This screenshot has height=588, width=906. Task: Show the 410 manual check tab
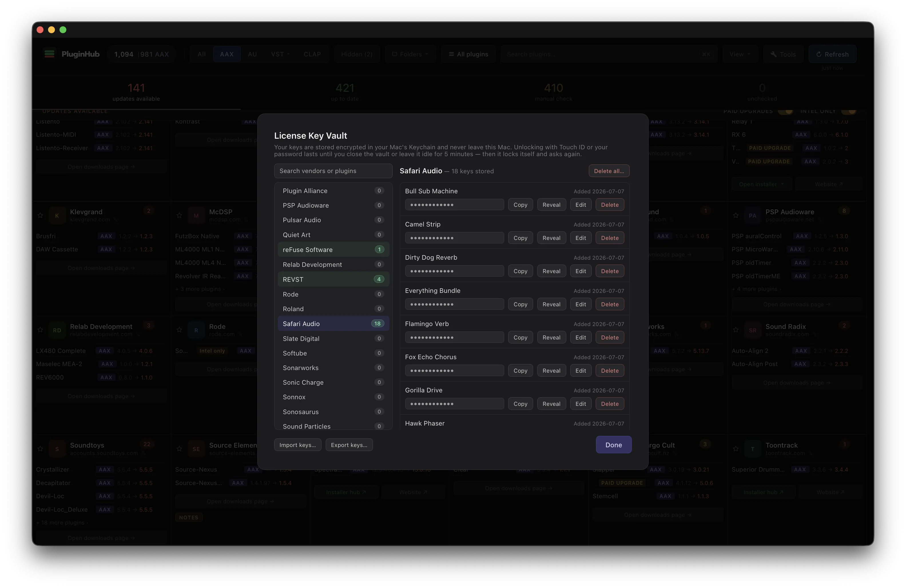(x=553, y=92)
